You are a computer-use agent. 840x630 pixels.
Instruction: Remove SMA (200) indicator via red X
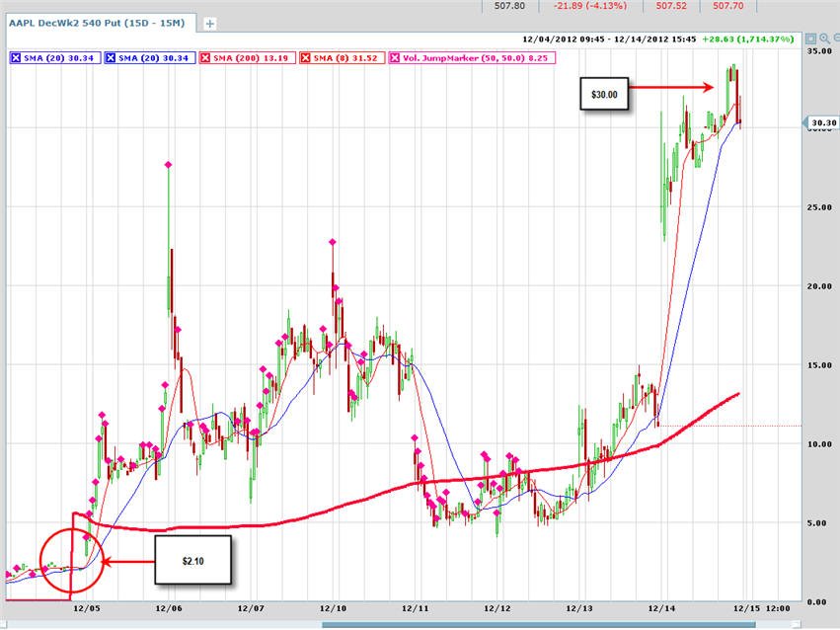pos(205,58)
